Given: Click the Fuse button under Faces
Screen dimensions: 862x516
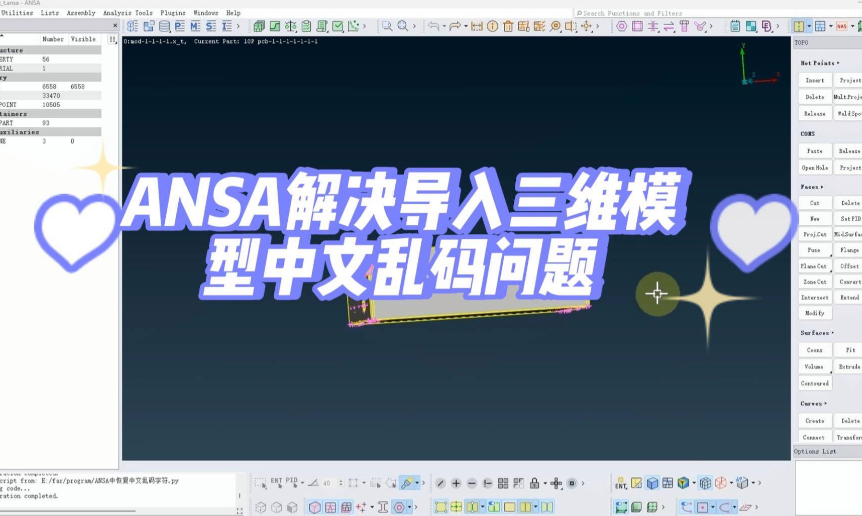Looking at the screenshot, I should tap(815, 250).
